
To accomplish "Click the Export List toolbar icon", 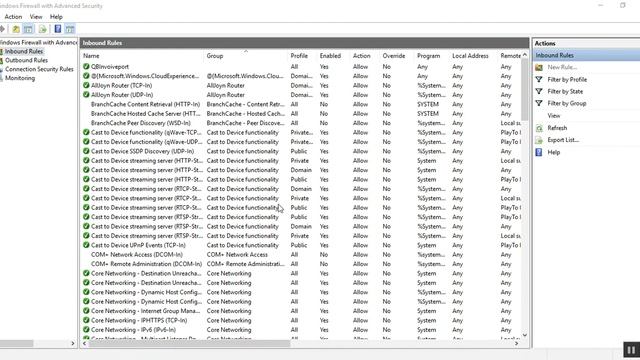I will (42, 29).
